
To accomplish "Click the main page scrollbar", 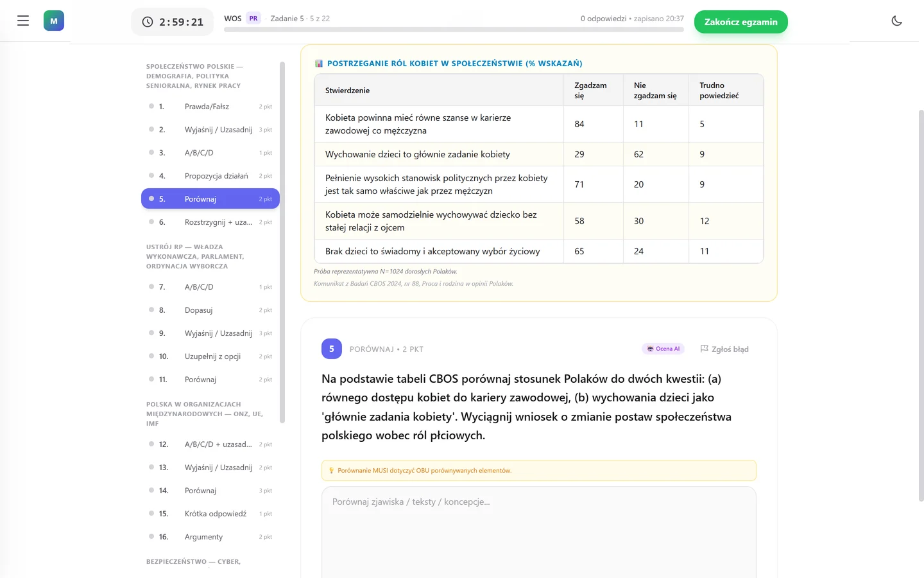I will pyautogui.click(x=921, y=305).
